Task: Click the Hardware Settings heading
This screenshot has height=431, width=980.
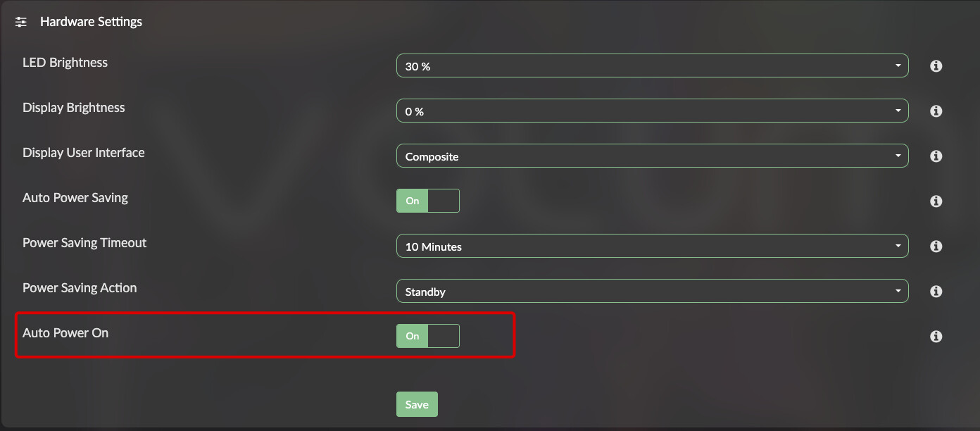Action: pos(91,22)
